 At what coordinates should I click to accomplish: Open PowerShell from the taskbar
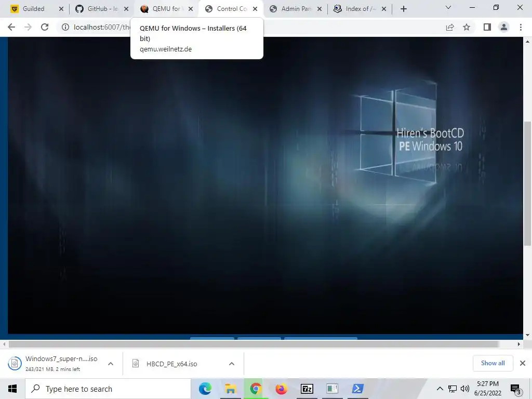(x=357, y=389)
